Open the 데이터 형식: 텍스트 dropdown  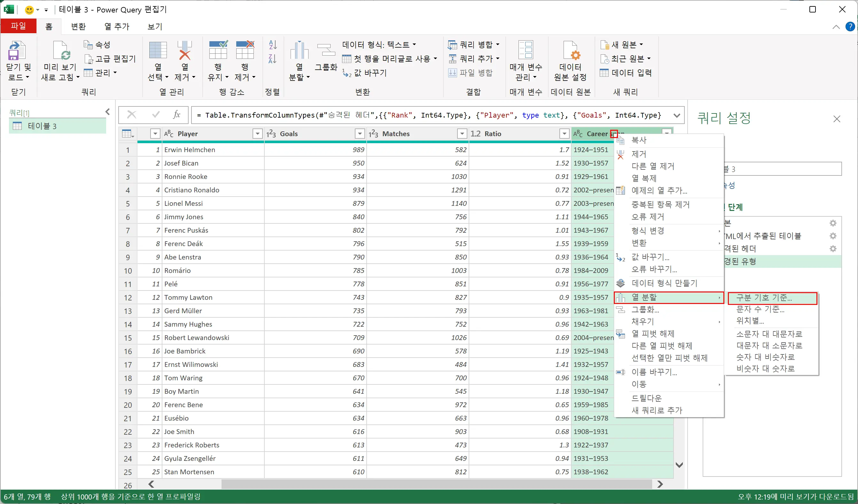click(x=379, y=44)
